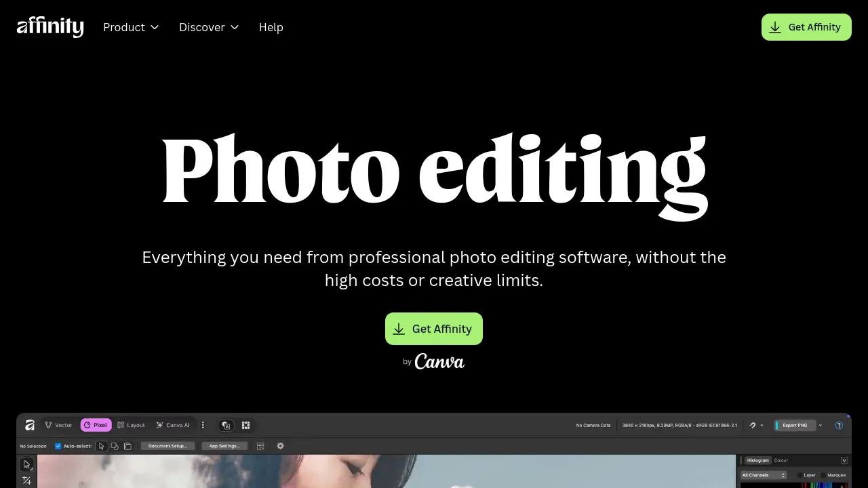Go to the Help page
868x488 pixels.
pyautogui.click(x=271, y=27)
